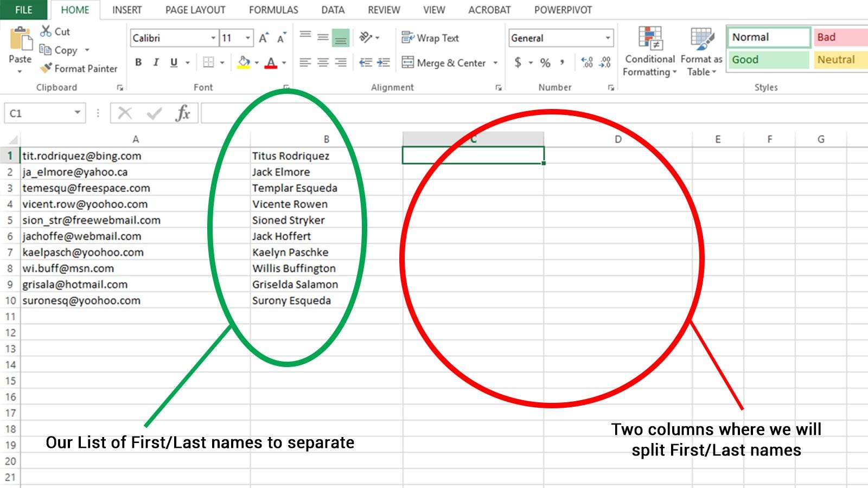Screen dimensions: 868x488
Task: Center text horizontally
Action: pyautogui.click(x=323, y=62)
